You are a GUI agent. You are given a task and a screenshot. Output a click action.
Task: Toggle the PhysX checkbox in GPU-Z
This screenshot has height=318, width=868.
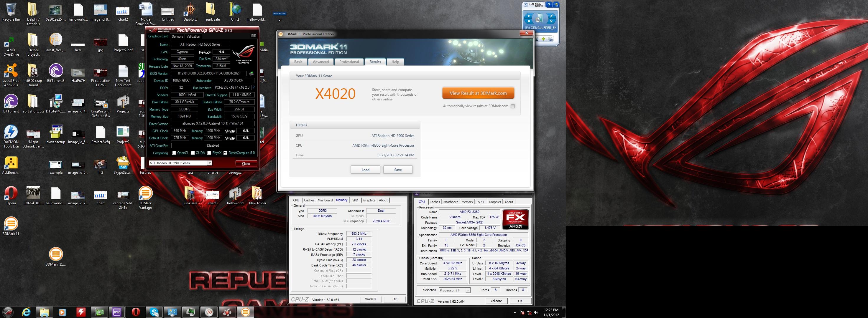[209, 153]
